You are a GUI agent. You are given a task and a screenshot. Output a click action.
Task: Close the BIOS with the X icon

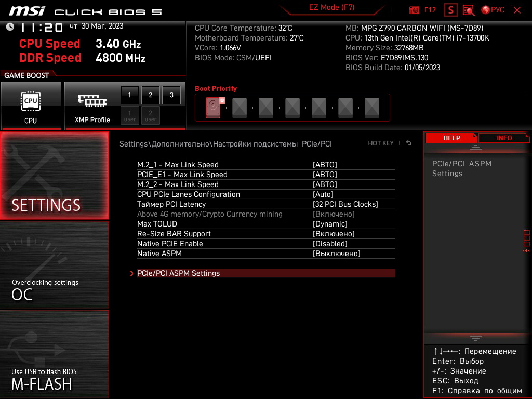(x=517, y=10)
